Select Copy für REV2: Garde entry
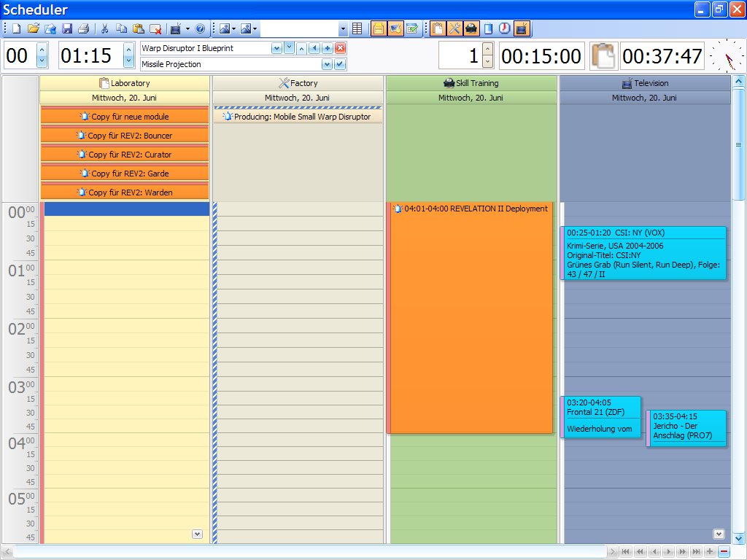 [125, 174]
